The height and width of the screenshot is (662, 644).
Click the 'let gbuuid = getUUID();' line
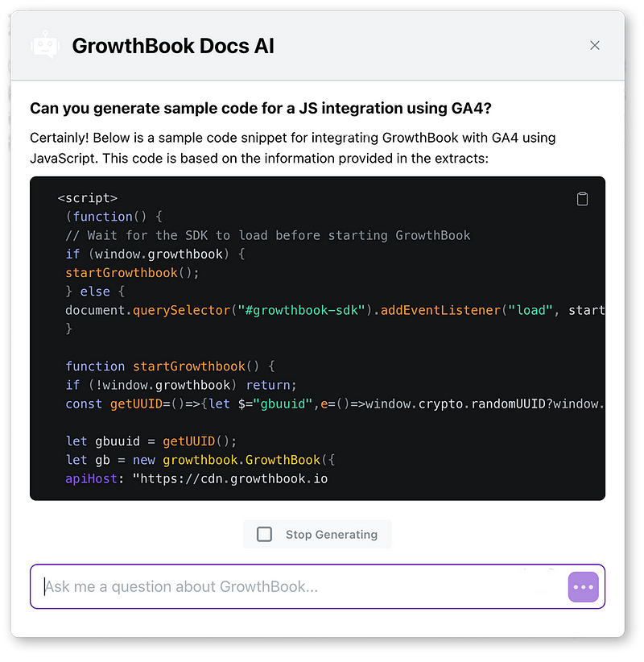click(151, 441)
